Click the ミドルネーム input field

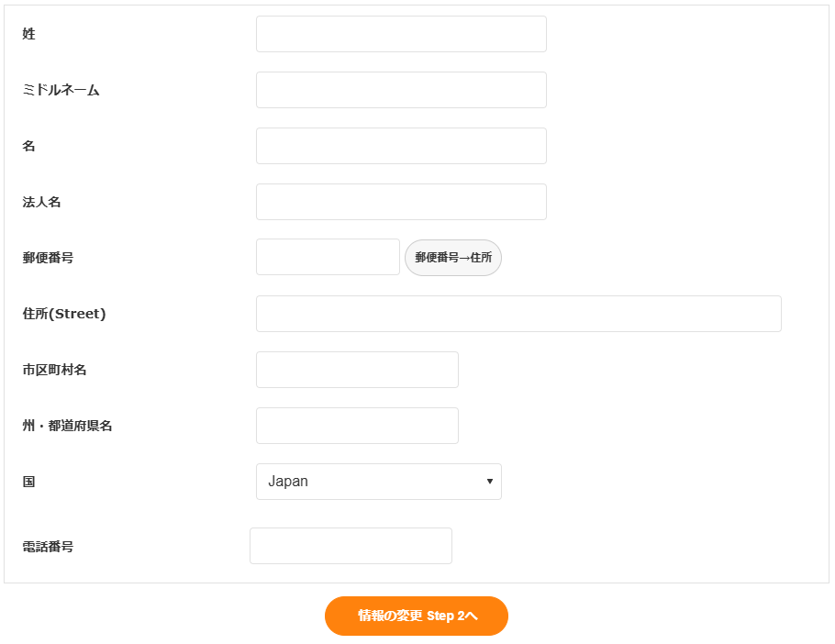[x=401, y=90]
